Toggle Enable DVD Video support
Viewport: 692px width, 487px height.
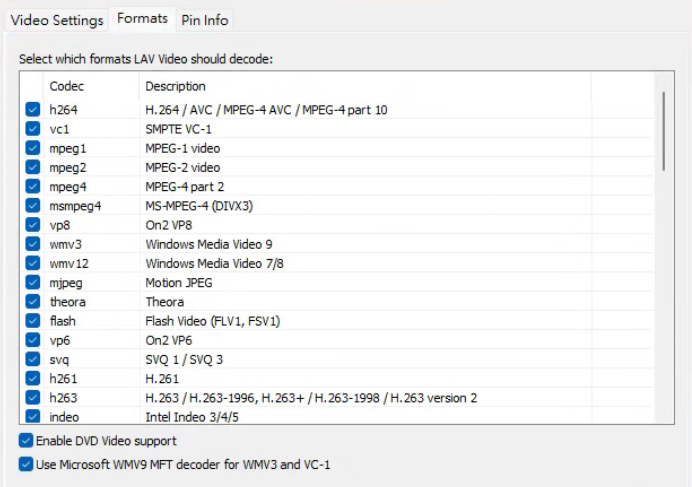25,441
